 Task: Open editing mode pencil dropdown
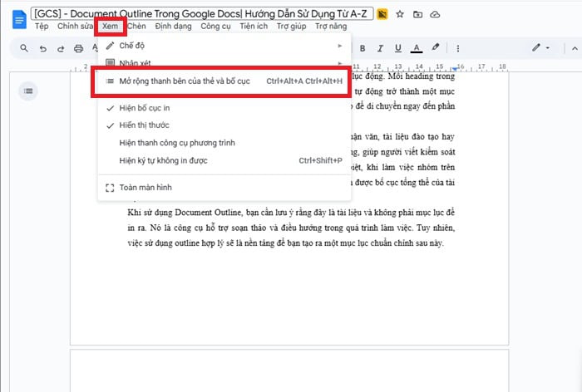point(540,48)
